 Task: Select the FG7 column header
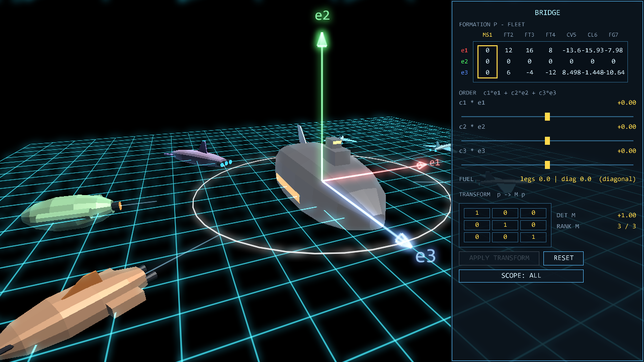613,35
